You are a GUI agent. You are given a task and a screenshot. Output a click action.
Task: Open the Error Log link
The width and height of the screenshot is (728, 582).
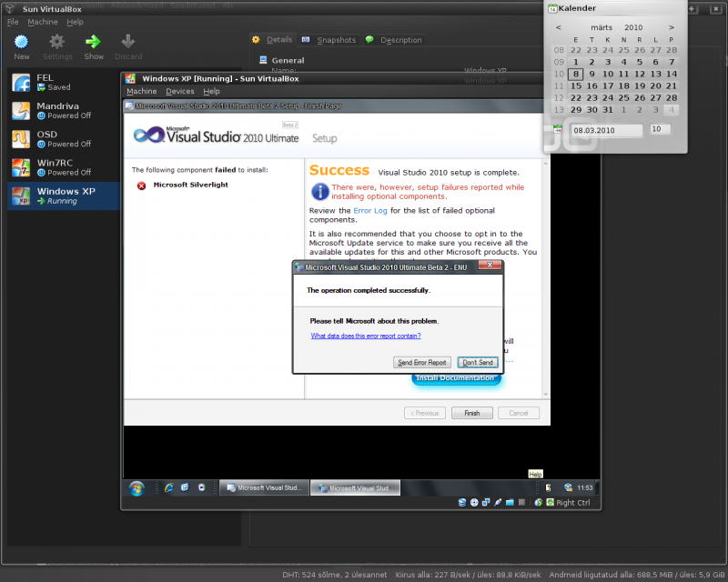click(x=370, y=211)
